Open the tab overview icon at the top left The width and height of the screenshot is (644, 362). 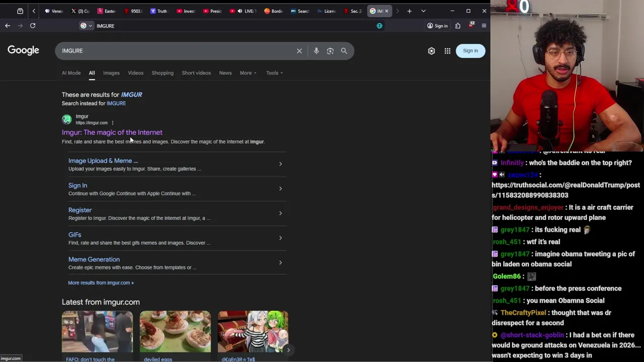click(20, 11)
